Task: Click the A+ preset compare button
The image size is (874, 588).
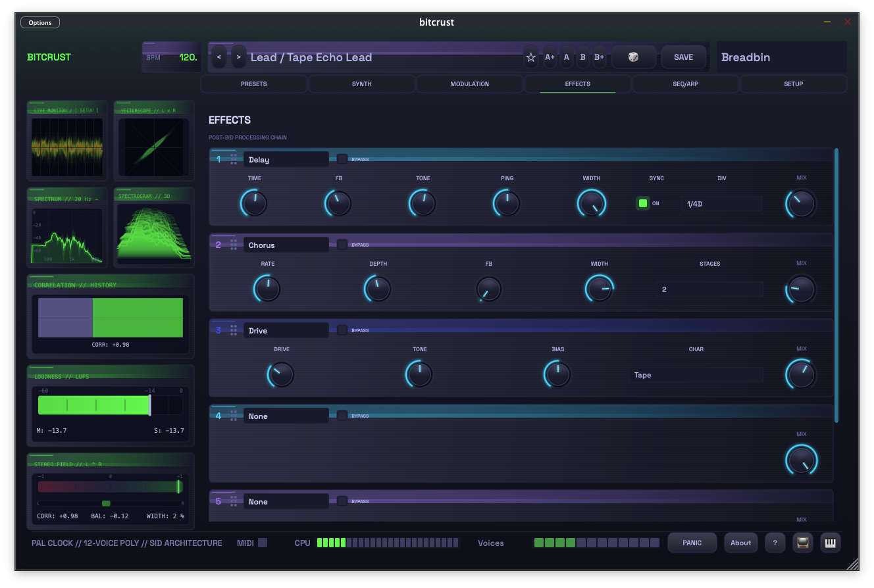Action: click(550, 57)
